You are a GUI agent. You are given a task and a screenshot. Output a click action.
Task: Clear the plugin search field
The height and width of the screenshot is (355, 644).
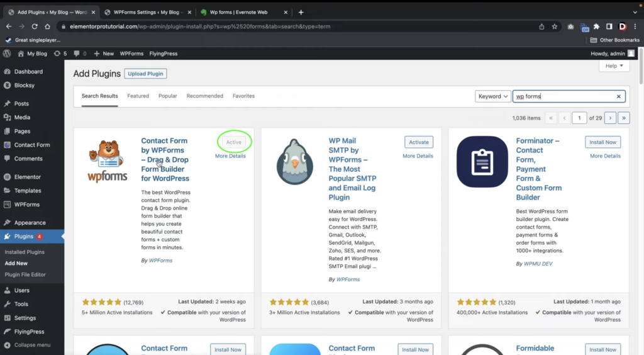pos(619,96)
